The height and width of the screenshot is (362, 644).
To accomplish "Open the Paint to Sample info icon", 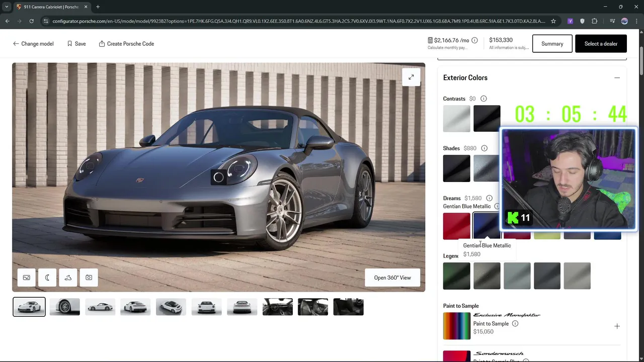I will pos(515,324).
